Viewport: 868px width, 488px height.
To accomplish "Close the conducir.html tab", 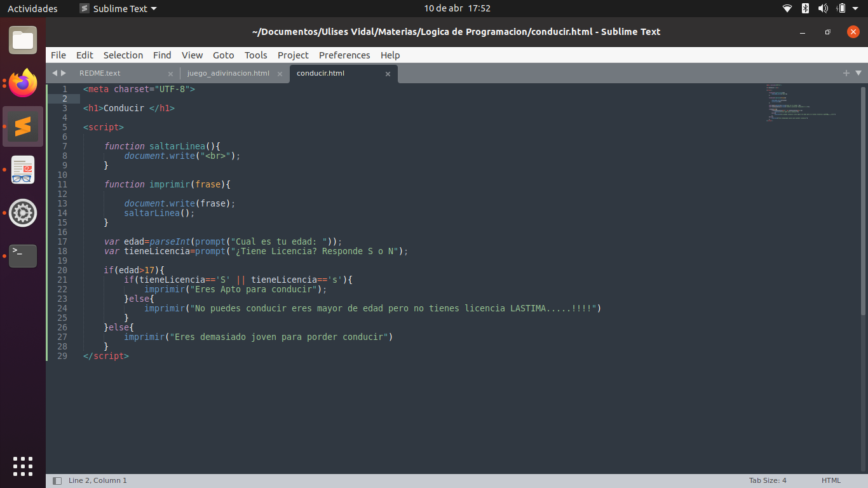I will click(x=388, y=74).
